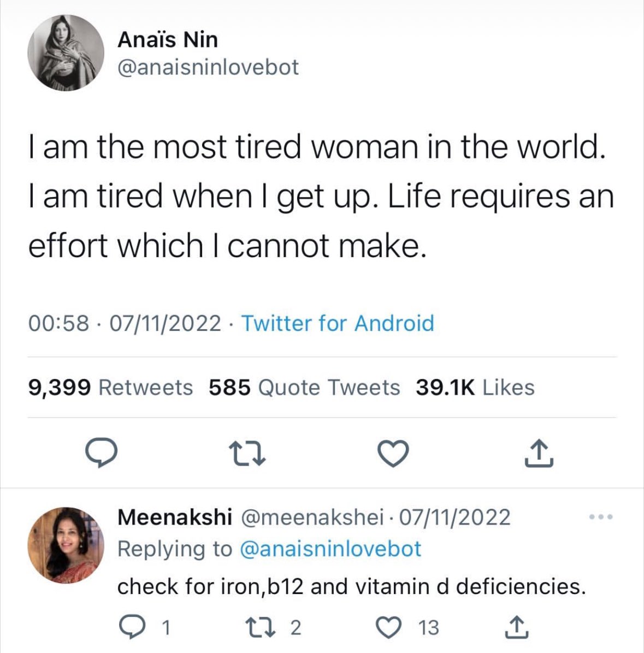
Task: View the 585 Quote Tweets
Action: point(304,388)
